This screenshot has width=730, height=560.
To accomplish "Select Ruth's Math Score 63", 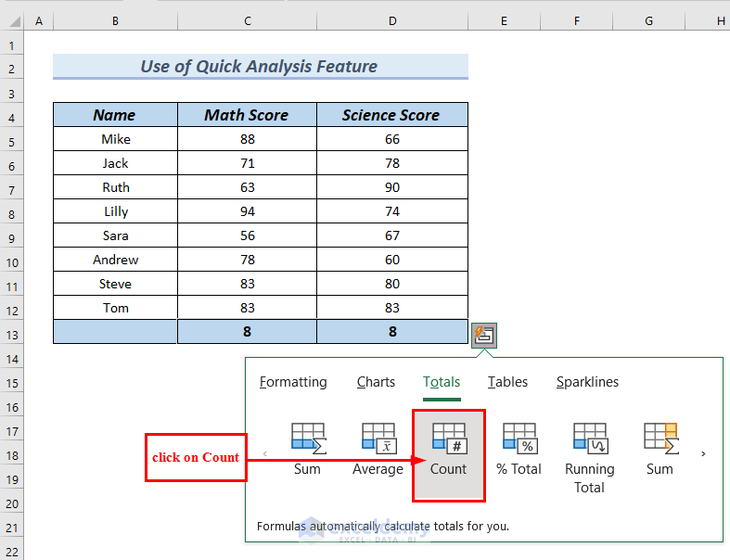I will (x=248, y=187).
